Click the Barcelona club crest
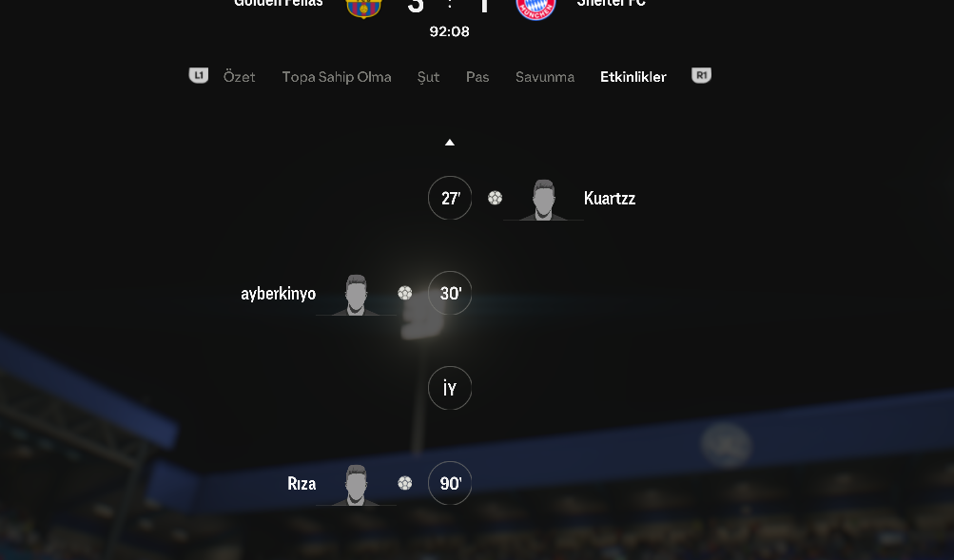The height and width of the screenshot is (560, 954). [363, 9]
